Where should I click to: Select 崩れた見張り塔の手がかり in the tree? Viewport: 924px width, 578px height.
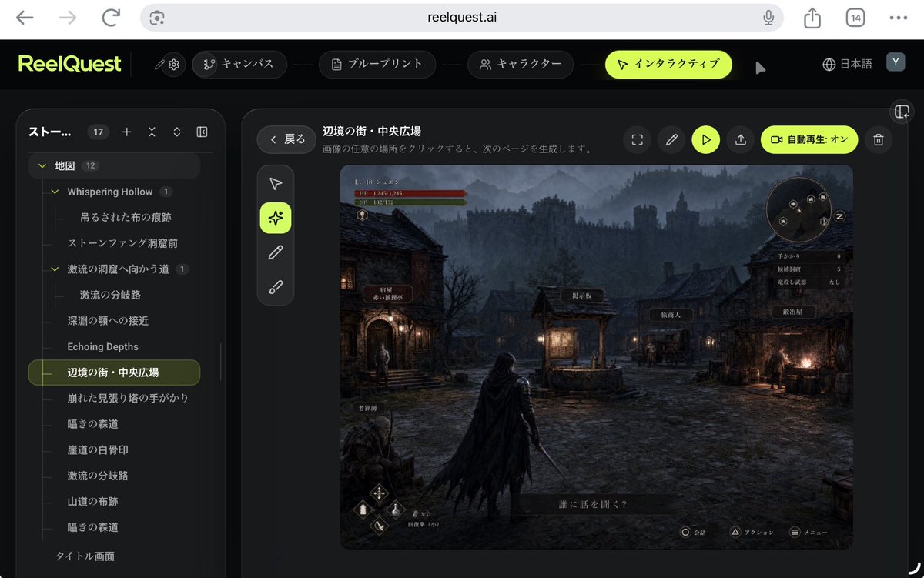128,399
